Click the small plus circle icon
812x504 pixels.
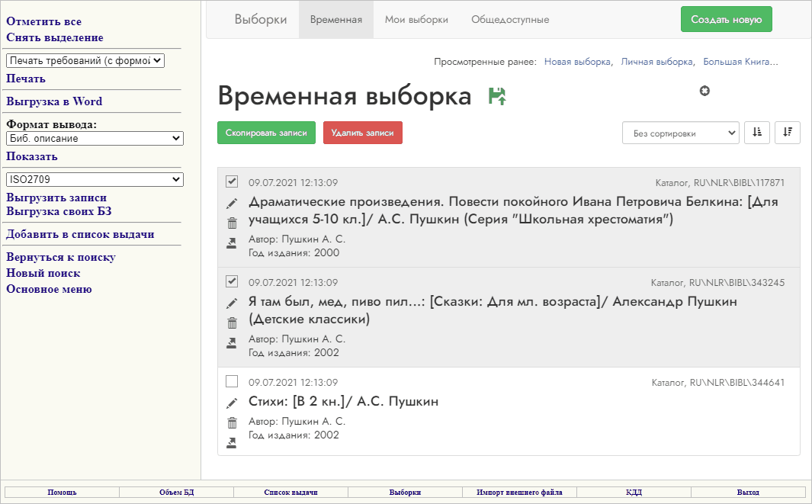pyautogui.click(x=704, y=91)
